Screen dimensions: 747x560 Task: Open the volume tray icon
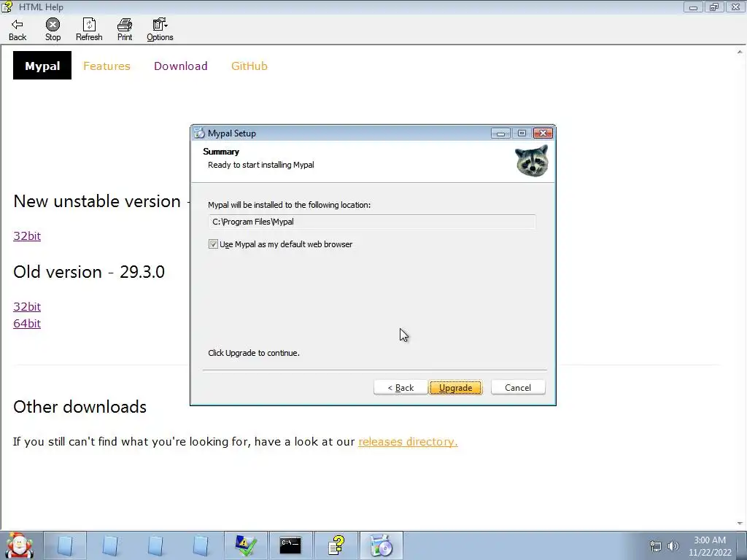click(x=673, y=546)
